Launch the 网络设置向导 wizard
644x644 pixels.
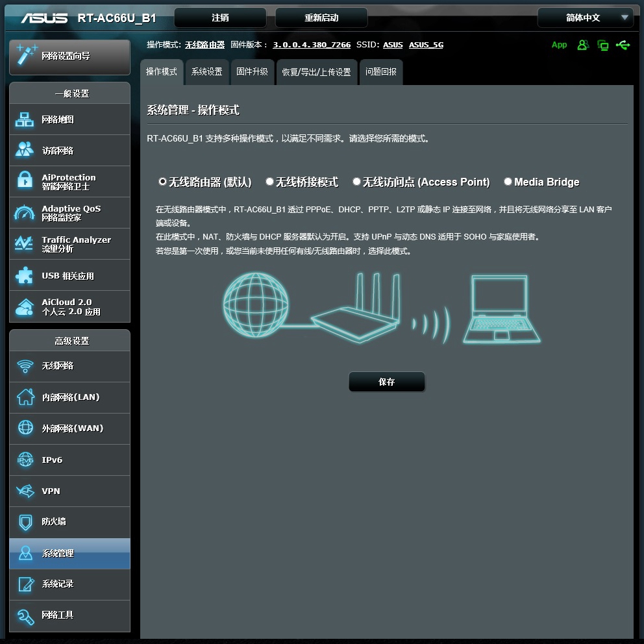(x=69, y=56)
